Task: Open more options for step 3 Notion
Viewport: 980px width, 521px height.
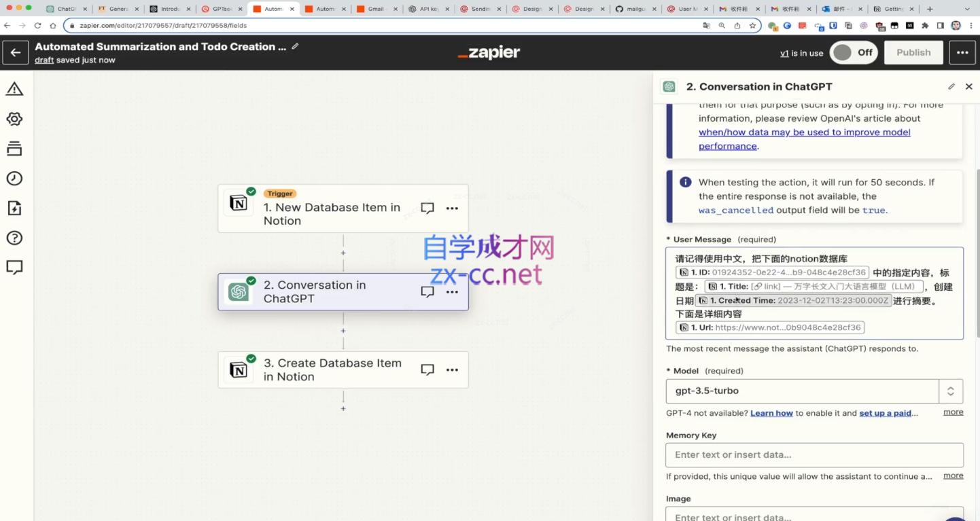Action: 452,370
